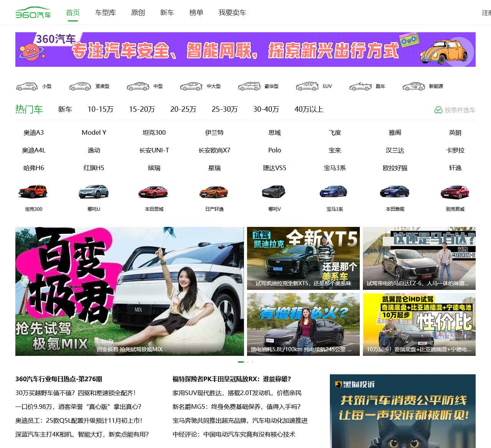This screenshot has height=448, width=491.
Task: Select the 小型 car type icon
Action: [x=26, y=86]
